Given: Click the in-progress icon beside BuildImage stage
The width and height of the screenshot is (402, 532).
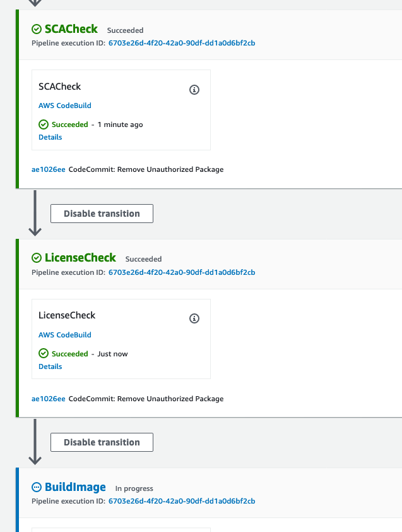Looking at the screenshot, I should tap(37, 487).
